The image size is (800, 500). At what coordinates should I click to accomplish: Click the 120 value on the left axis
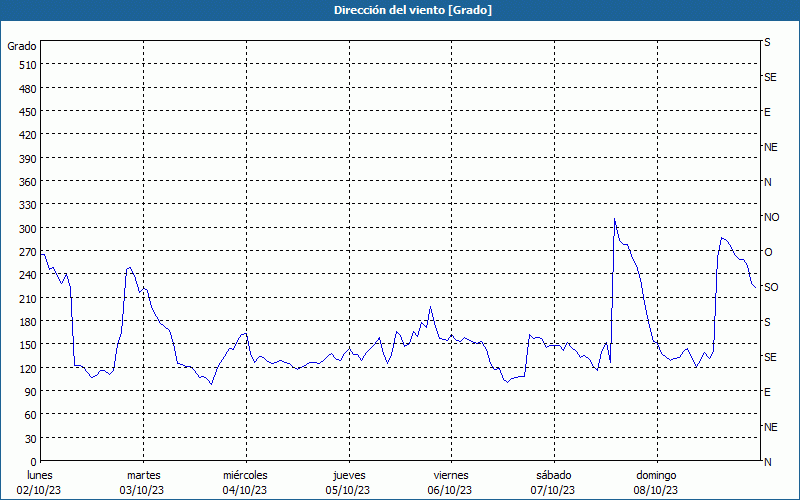pos(27,369)
